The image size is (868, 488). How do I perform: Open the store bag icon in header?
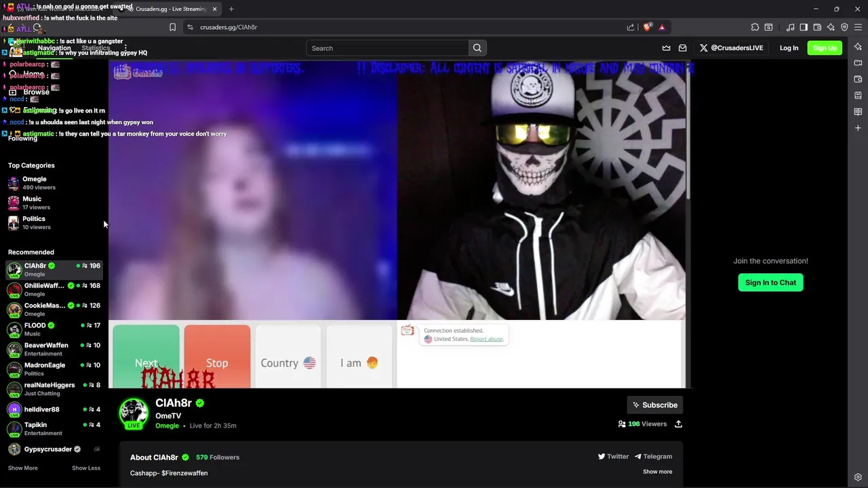click(683, 48)
